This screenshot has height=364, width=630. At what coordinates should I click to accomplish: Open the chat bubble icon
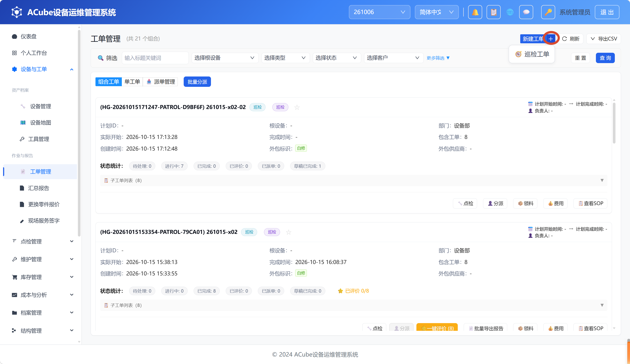click(526, 12)
